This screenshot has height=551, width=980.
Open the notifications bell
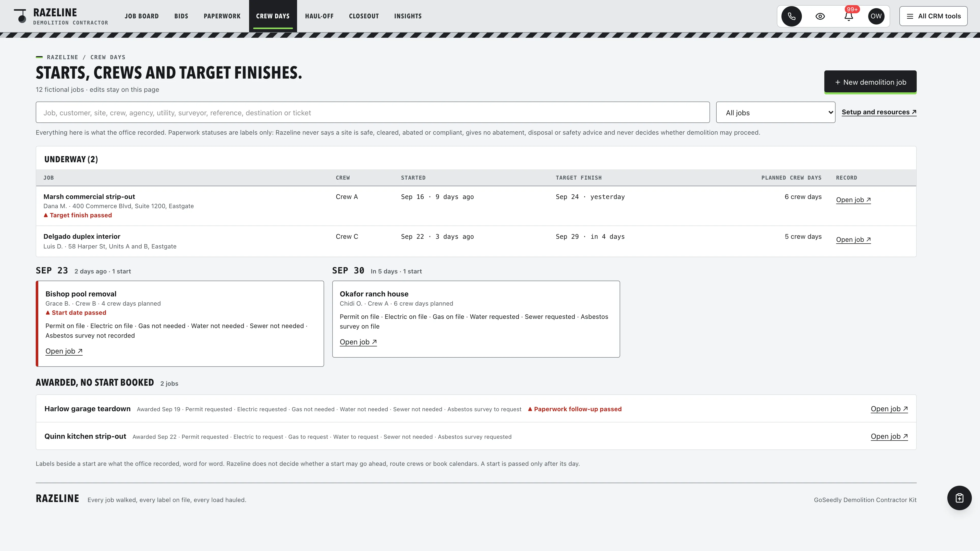[848, 16]
